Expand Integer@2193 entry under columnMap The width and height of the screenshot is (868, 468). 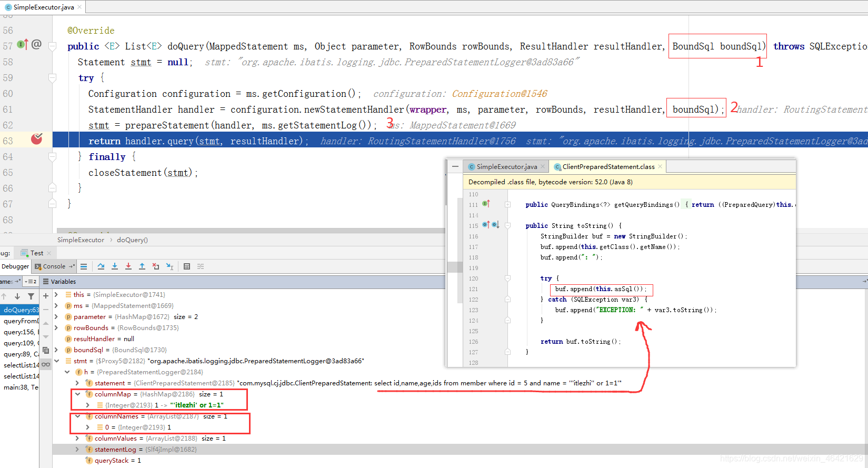[x=88, y=405]
